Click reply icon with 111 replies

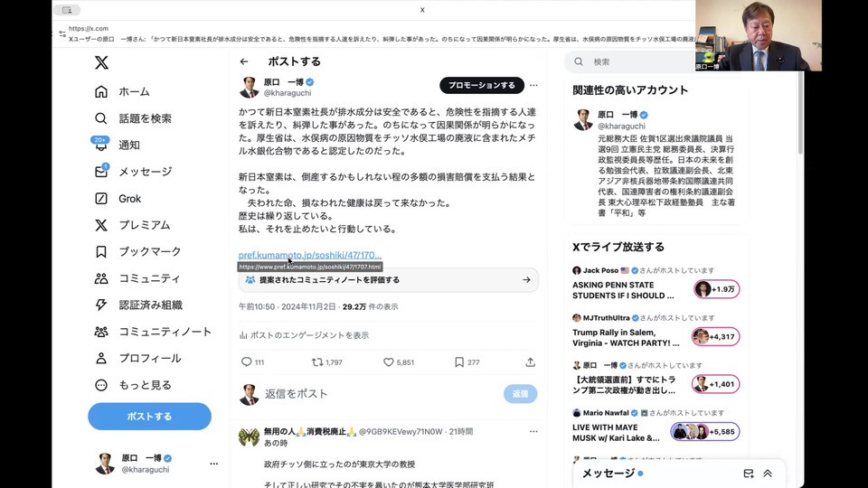253,362
